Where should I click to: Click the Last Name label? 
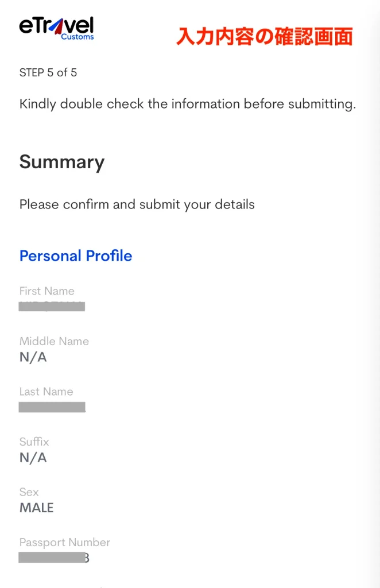46,392
